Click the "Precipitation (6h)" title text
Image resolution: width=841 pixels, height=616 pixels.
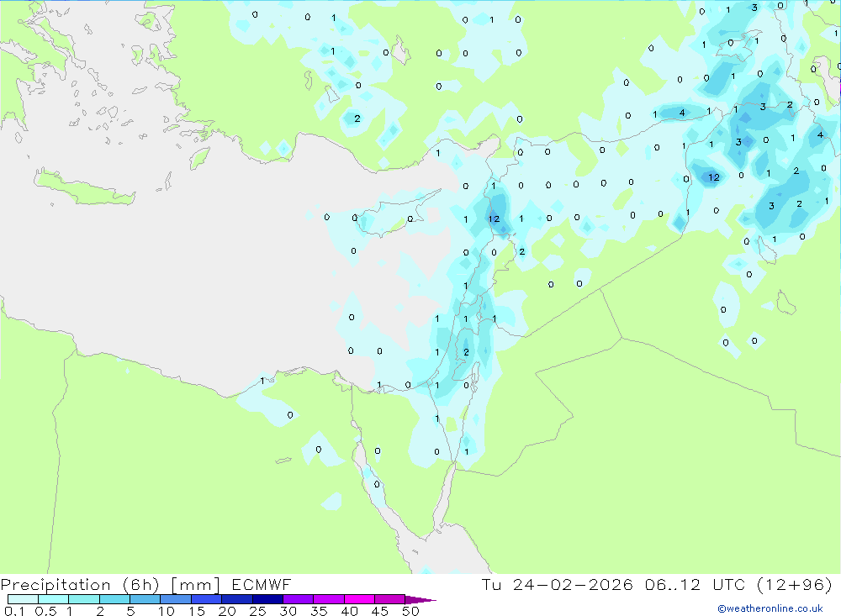pyautogui.click(x=80, y=585)
